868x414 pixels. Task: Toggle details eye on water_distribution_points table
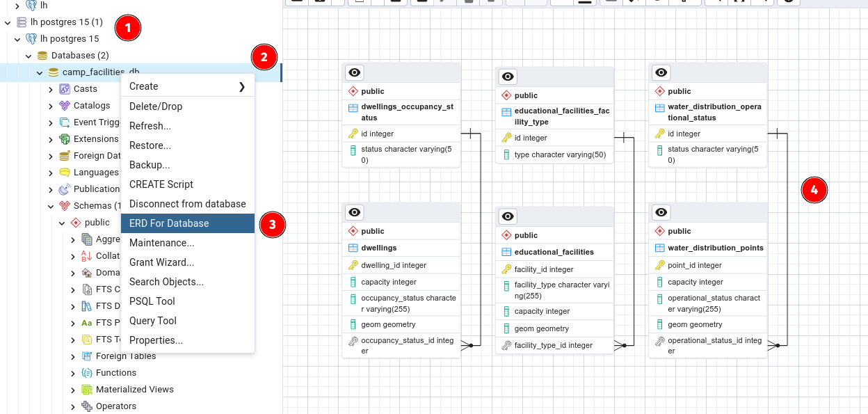[x=661, y=212]
